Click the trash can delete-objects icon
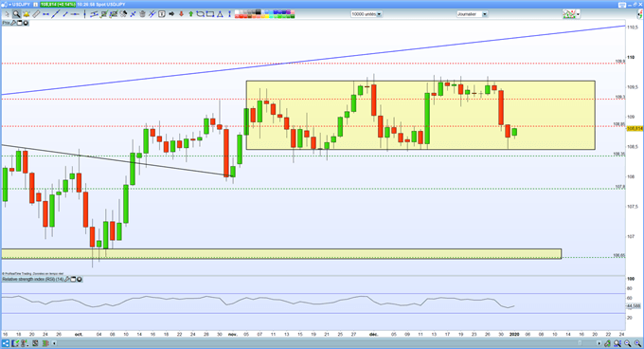This screenshot has width=644, height=349. tap(142, 14)
